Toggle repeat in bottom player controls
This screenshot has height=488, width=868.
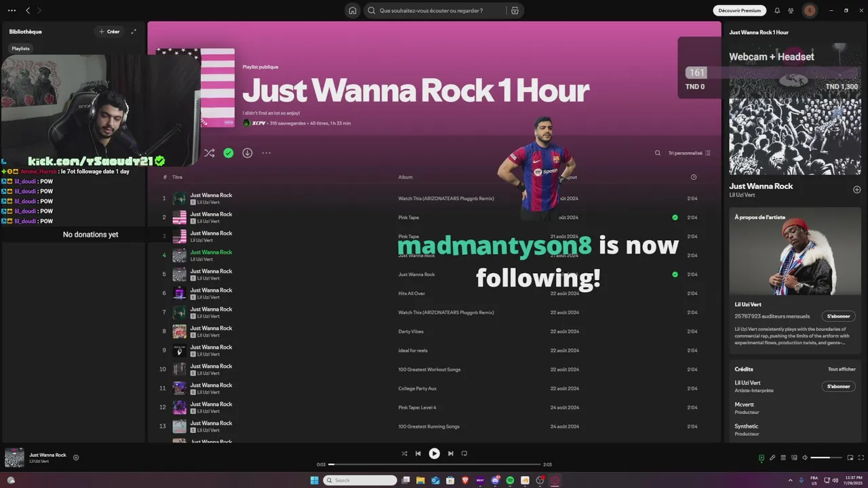(465, 453)
